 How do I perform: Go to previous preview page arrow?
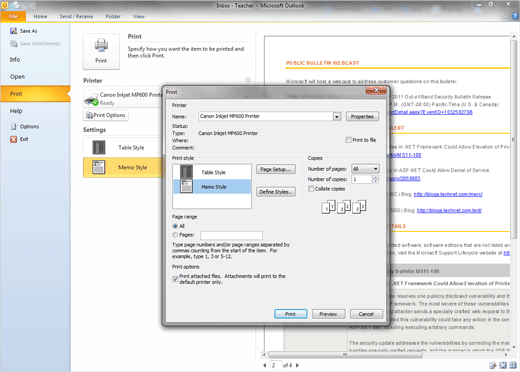pyautogui.click(x=265, y=365)
